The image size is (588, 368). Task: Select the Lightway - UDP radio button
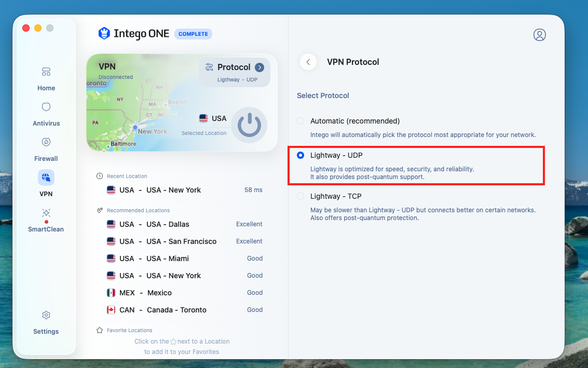tap(300, 155)
